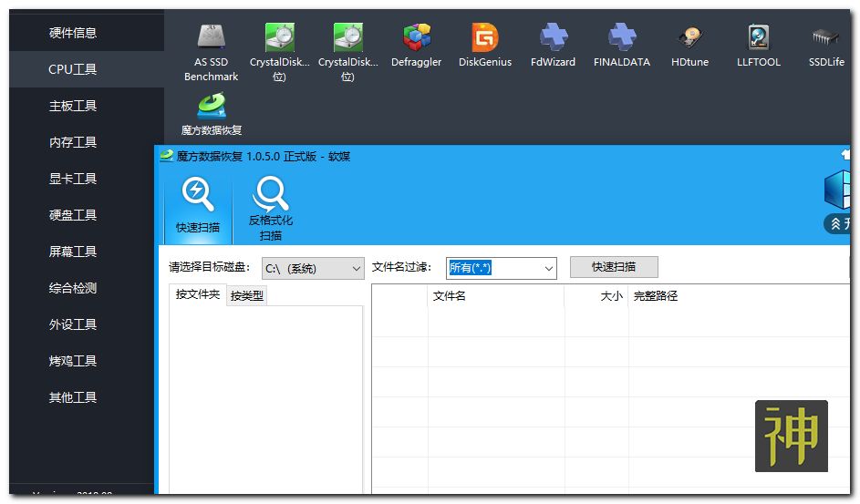Launch FdWizard tool

pos(553,46)
